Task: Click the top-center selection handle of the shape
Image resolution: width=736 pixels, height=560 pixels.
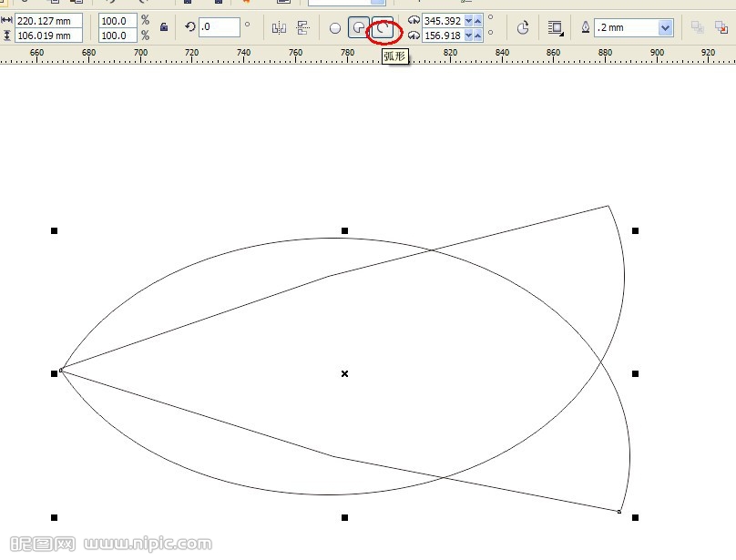Action: click(x=344, y=230)
